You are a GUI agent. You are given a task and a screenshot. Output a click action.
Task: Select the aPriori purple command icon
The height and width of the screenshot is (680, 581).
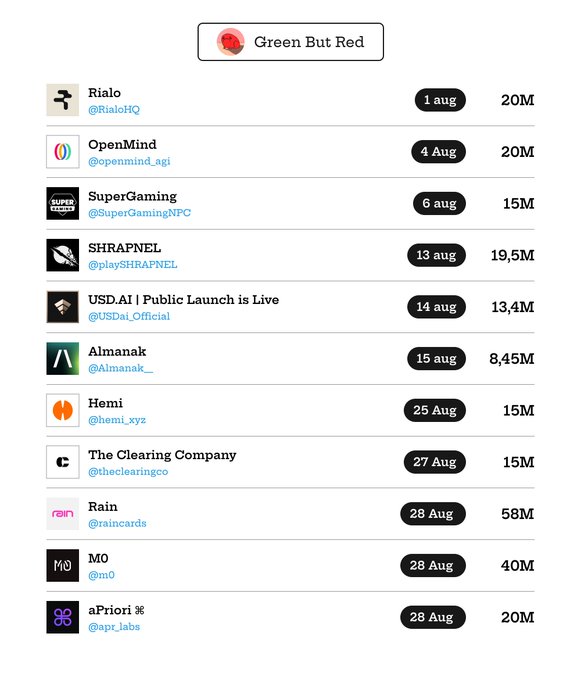point(62,617)
